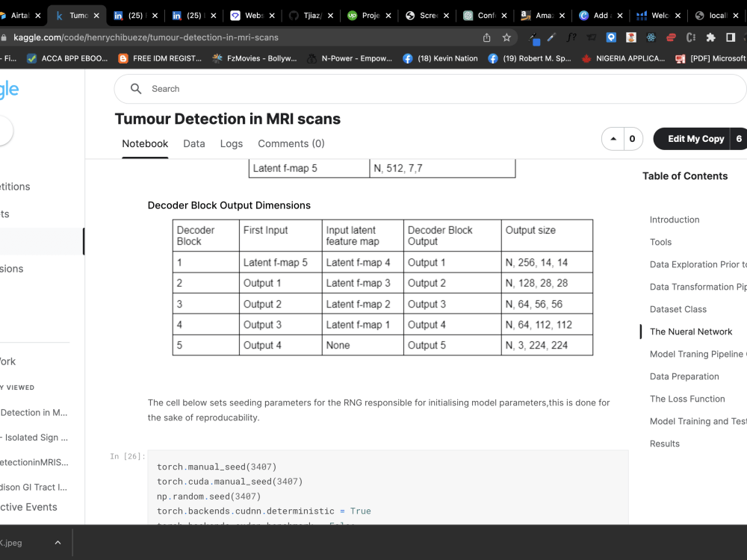The height and width of the screenshot is (560, 747).
Task: Focus the Kaggle search field
Action: pos(430,89)
